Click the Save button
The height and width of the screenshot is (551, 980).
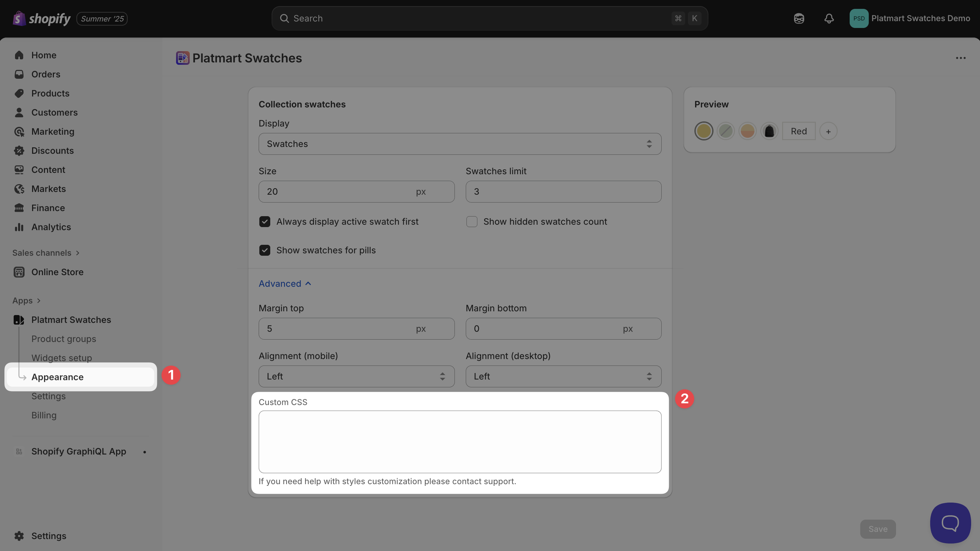point(878,529)
